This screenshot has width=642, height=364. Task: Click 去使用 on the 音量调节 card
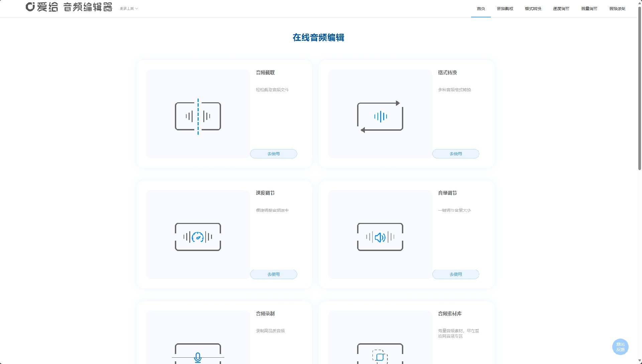pos(455,274)
